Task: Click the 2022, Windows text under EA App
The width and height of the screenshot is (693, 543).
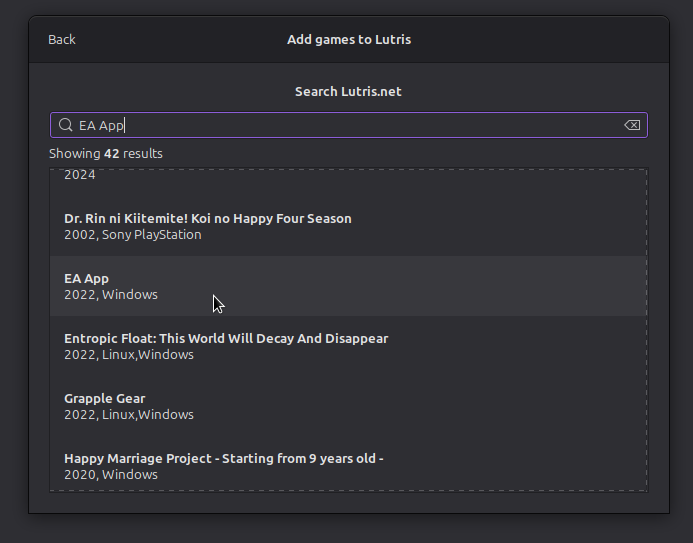Action: coord(111,295)
